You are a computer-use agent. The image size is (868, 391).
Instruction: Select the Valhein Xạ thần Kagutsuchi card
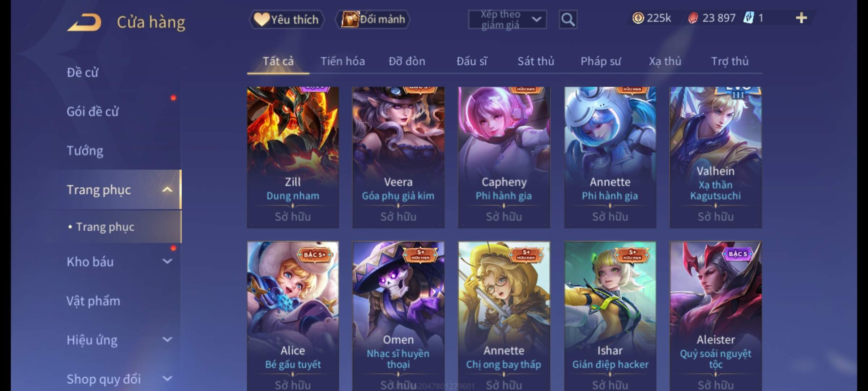pyautogui.click(x=715, y=157)
